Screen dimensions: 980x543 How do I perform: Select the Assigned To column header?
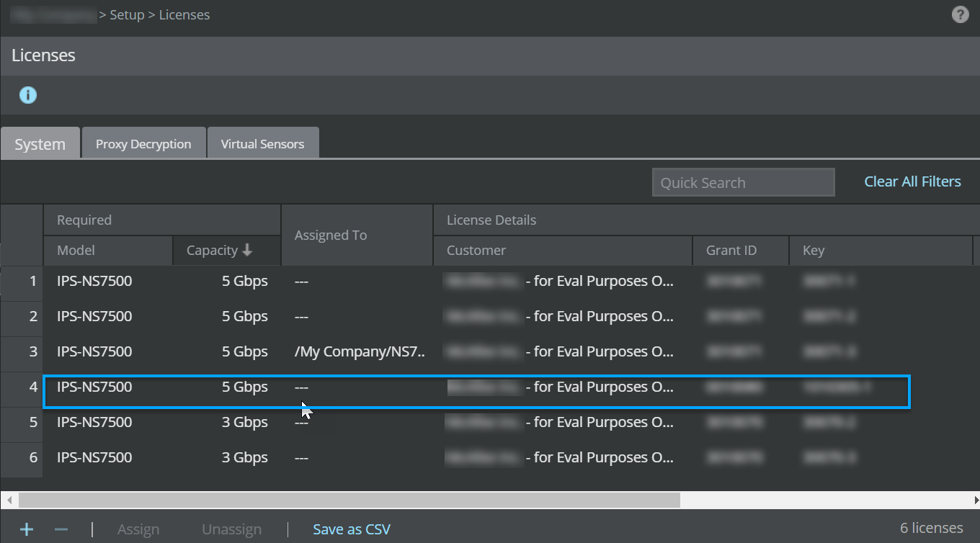pyautogui.click(x=357, y=235)
